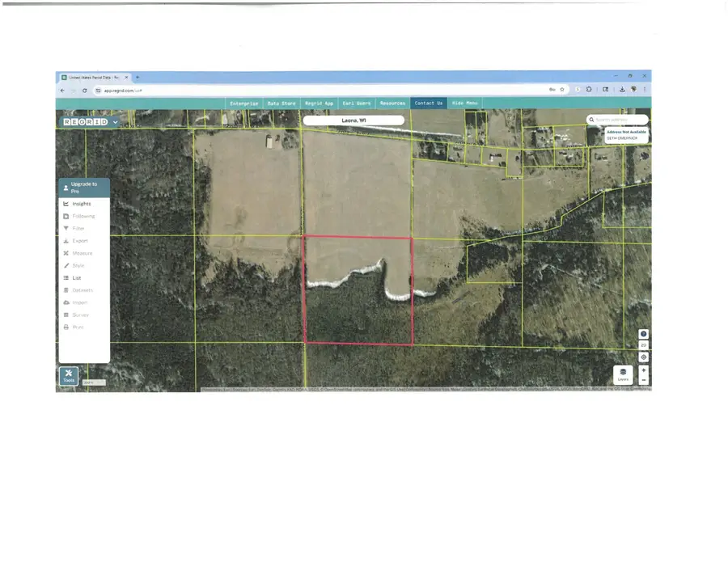
Task: Switch map to 2D view
Action: click(643, 345)
